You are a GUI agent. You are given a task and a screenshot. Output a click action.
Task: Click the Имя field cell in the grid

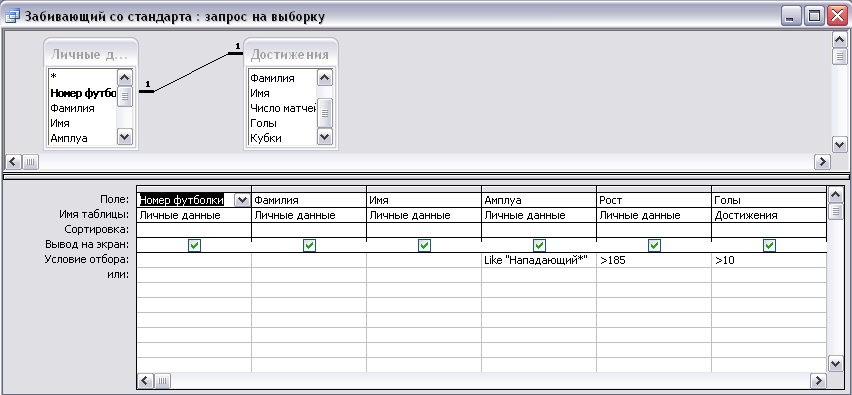(424, 200)
